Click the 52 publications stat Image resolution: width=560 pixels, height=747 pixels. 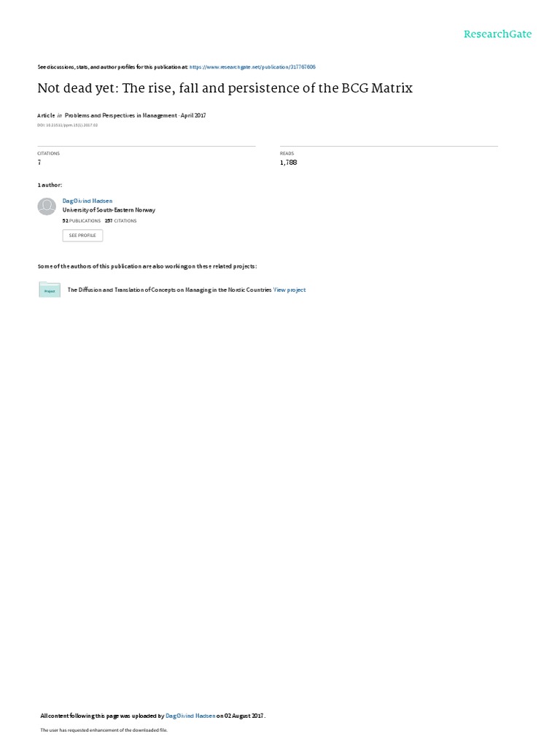click(82, 221)
